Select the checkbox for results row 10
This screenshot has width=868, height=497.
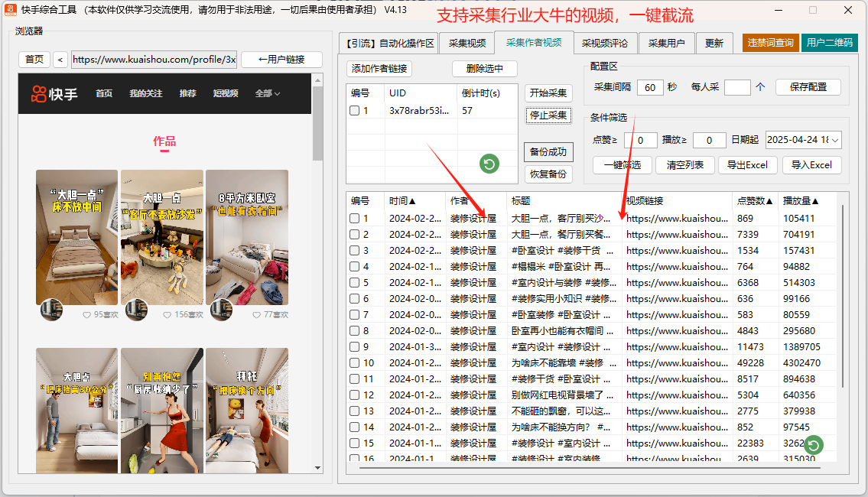[x=355, y=363]
